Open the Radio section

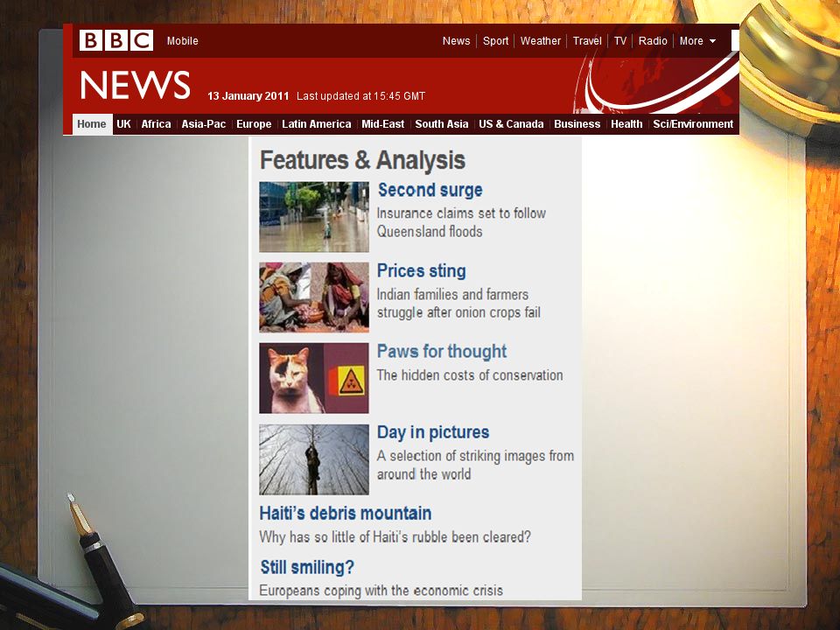[x=653, y=41]
